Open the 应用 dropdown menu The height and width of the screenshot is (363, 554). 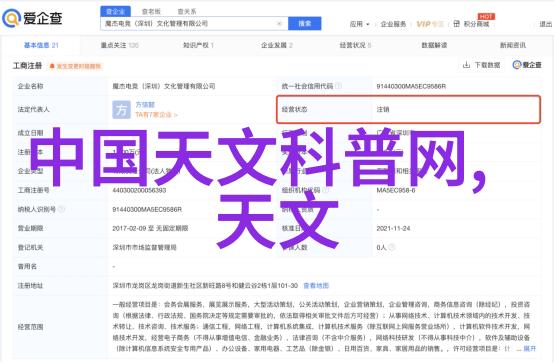pos(359,24)
